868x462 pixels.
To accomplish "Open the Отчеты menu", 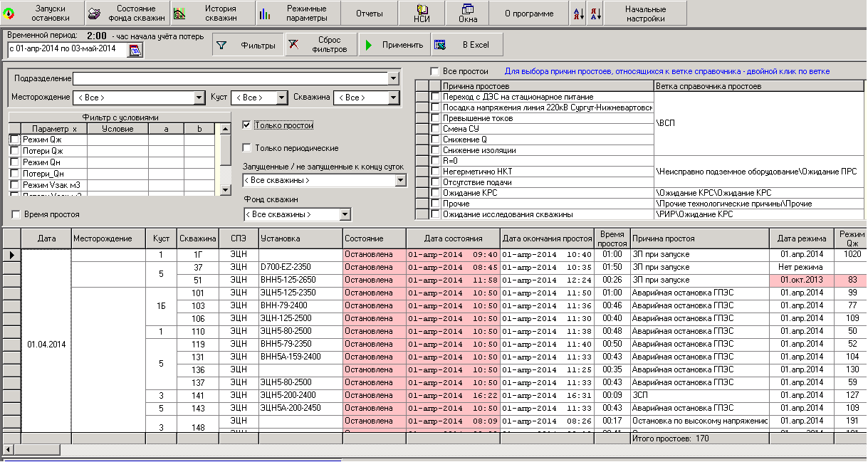I will pyautogui.click(x=368, y=13).
